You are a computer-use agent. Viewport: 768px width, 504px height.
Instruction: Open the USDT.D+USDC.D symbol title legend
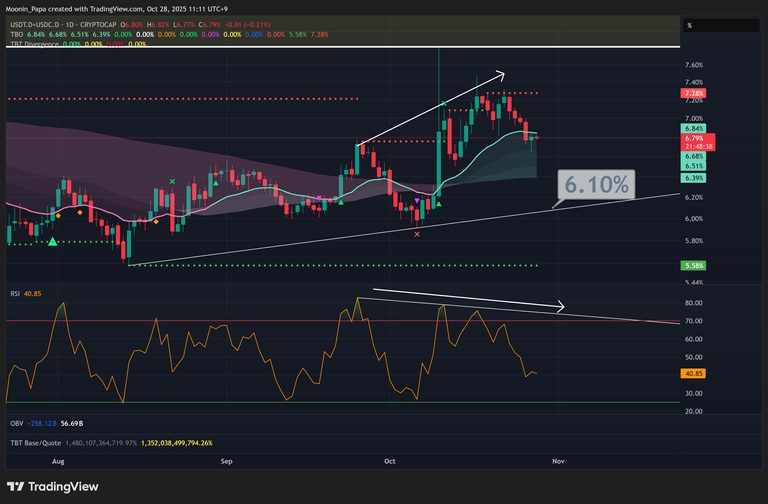55,24
